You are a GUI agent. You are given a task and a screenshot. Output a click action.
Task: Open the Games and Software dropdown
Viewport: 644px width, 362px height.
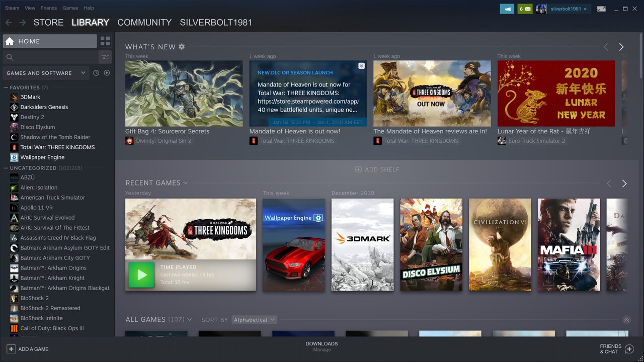coord(46,73)
